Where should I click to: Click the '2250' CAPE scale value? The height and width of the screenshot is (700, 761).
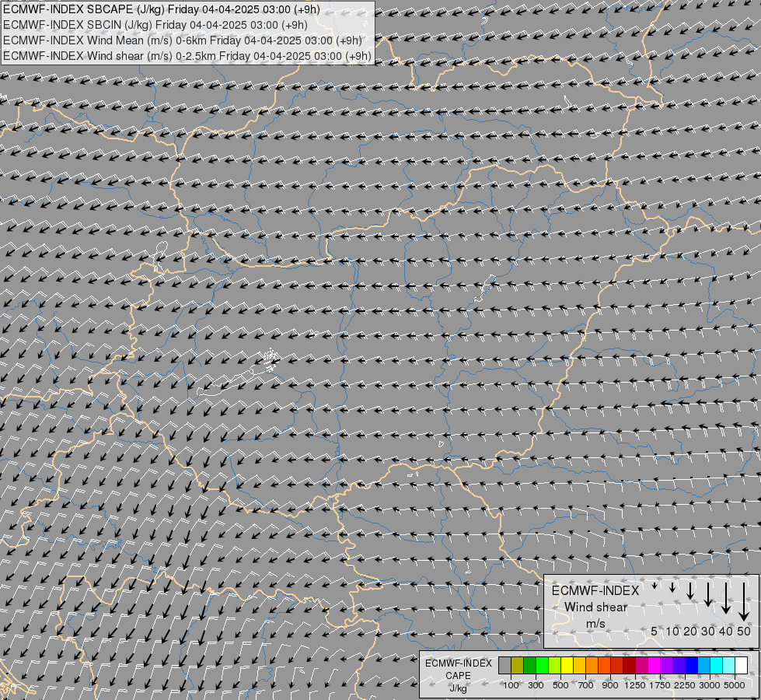click(685, 685)
